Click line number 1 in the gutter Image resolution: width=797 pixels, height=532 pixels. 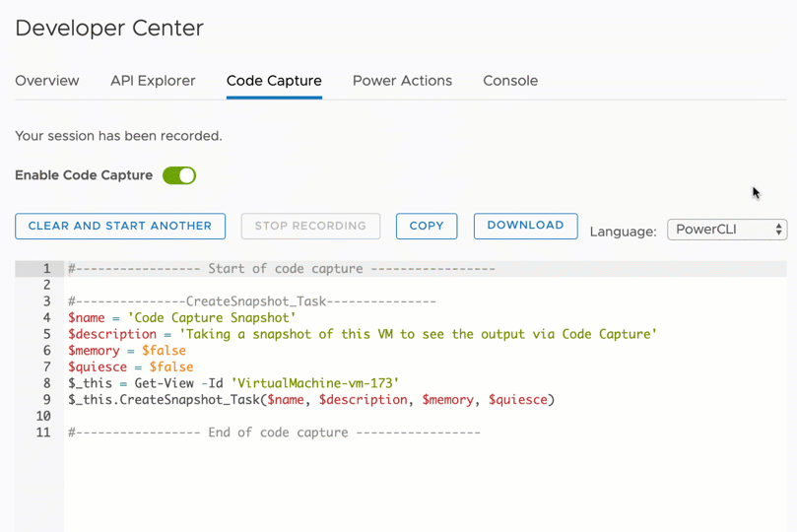[x=45, y=268]
